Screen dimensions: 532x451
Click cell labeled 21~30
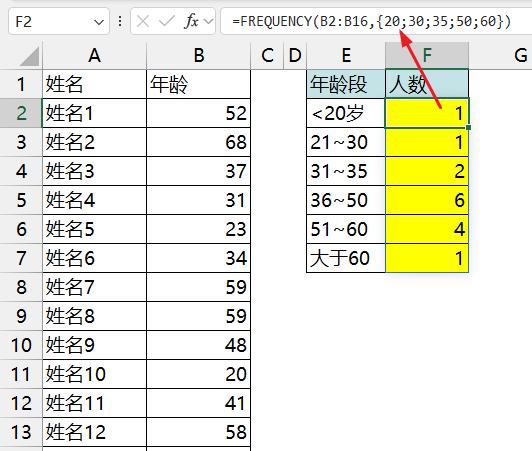346,142
